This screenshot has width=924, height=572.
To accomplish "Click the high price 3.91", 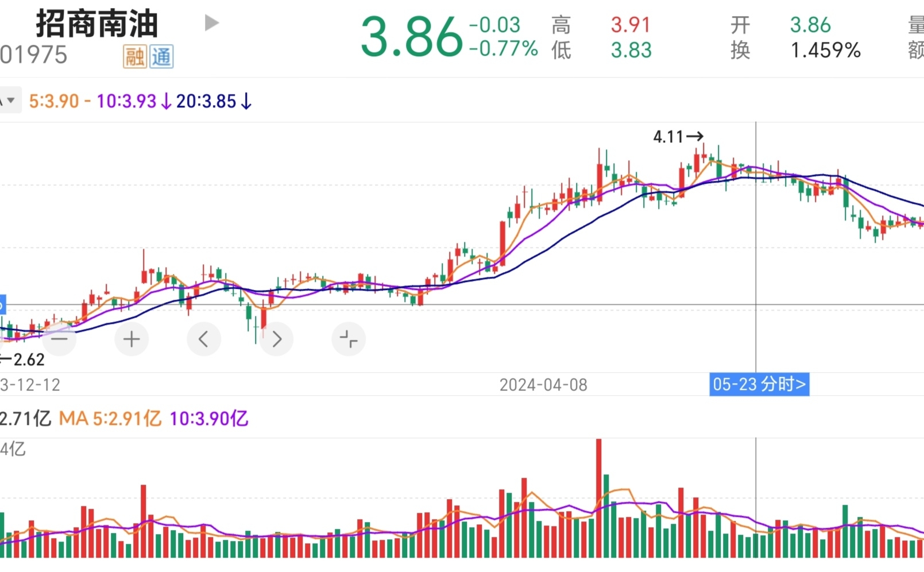I will (631, 25).
